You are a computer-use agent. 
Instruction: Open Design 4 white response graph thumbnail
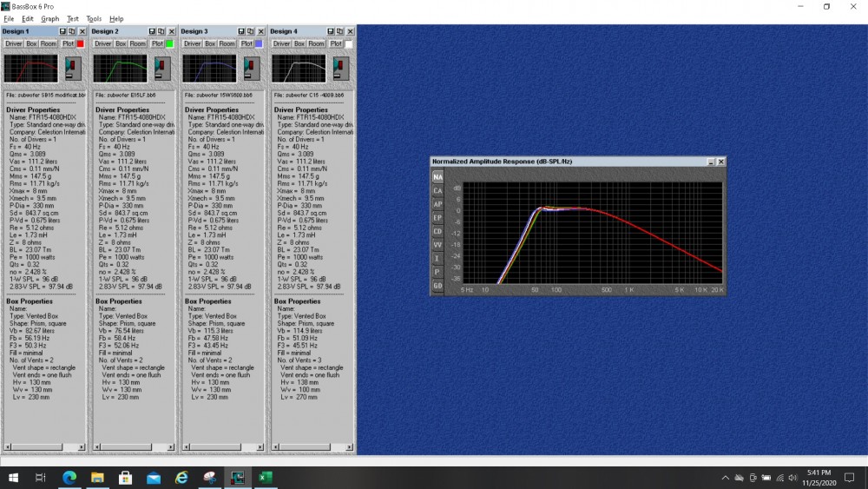click(x=299, y=68)
